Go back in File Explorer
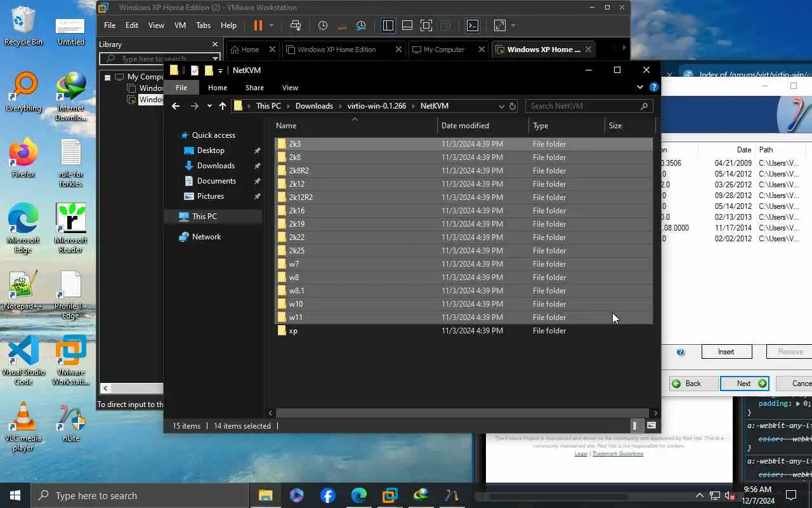This screenshot has height=508, width=812. 176,106
